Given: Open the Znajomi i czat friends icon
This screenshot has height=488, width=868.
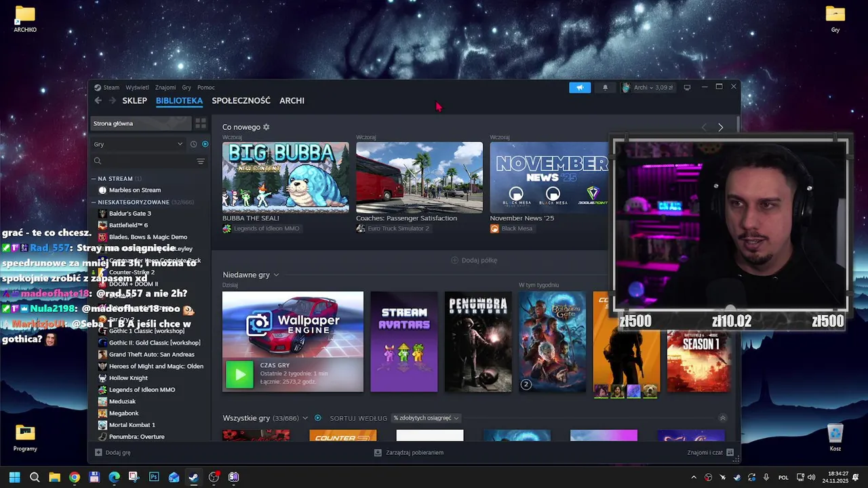Looking at the screenshot, I should pyautogui.click(x=730, y=452).
